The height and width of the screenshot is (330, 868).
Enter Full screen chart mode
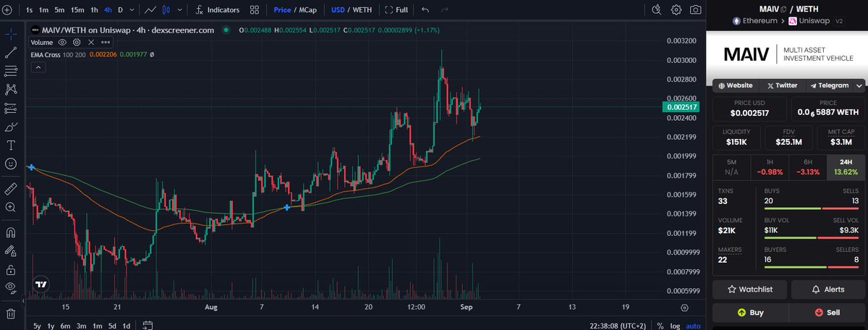pos(396,10)
